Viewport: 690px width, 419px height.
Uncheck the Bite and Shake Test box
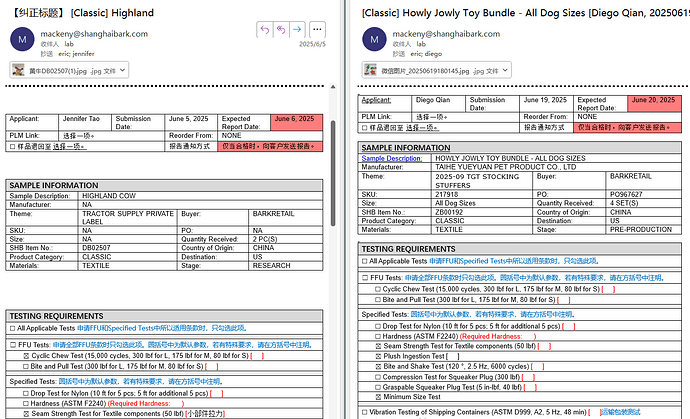click(x=378, y=367)
